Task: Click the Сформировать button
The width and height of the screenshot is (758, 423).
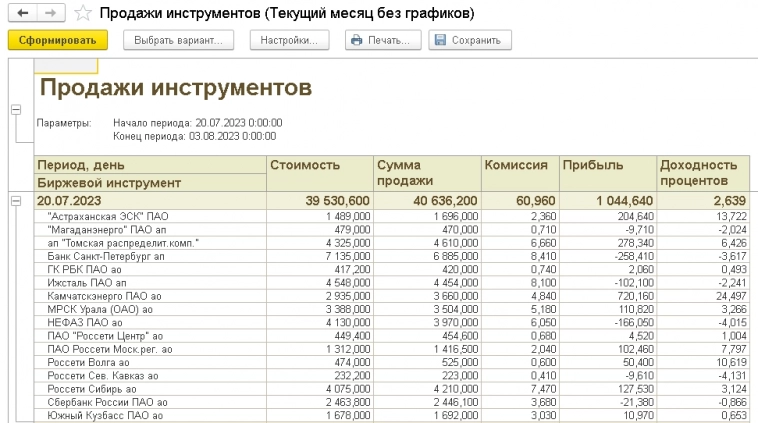Action: pyautogui.click(x=58, y=40)
